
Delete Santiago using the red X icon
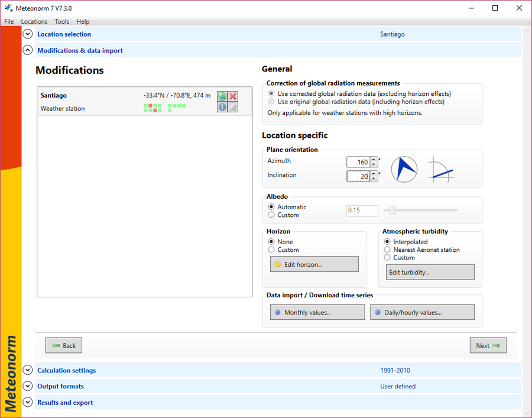click(x=233, y=96)
